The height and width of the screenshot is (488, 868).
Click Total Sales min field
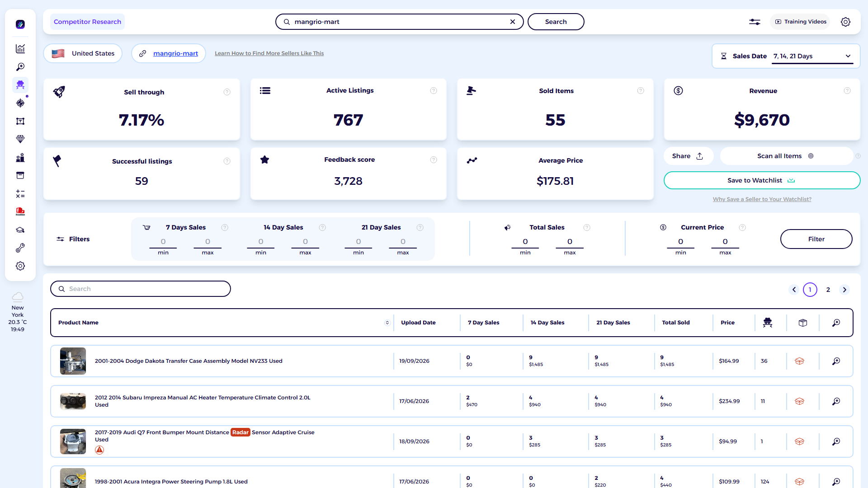pos(525,242)
